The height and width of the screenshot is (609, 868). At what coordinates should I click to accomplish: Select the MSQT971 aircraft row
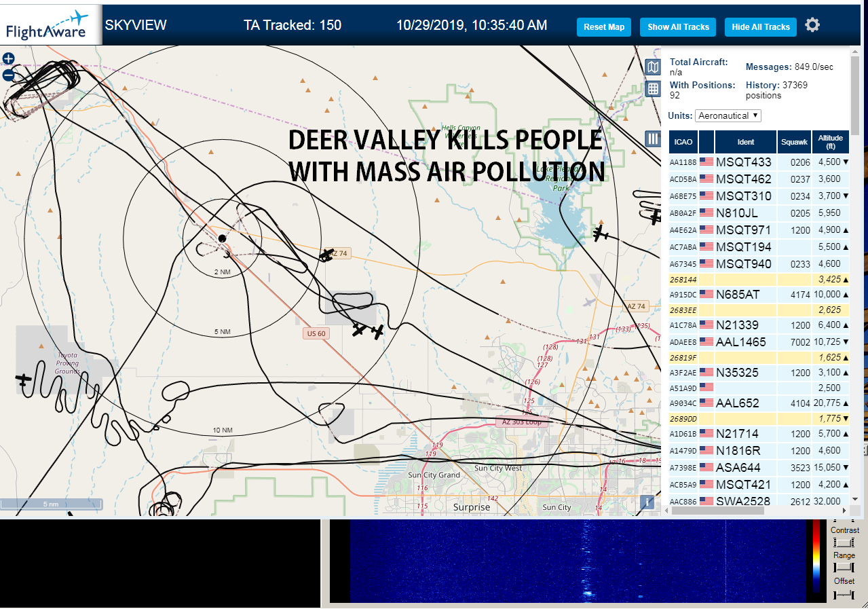click(759, 230)
